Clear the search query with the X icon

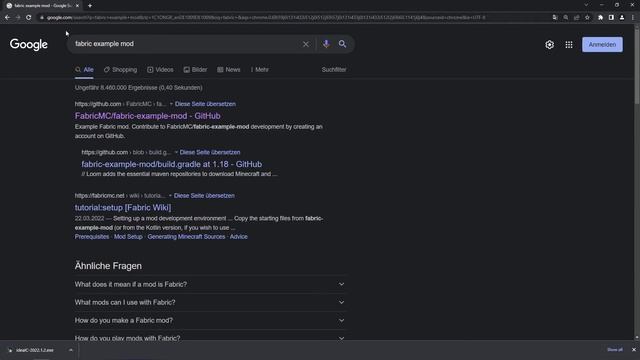(306, 44)
